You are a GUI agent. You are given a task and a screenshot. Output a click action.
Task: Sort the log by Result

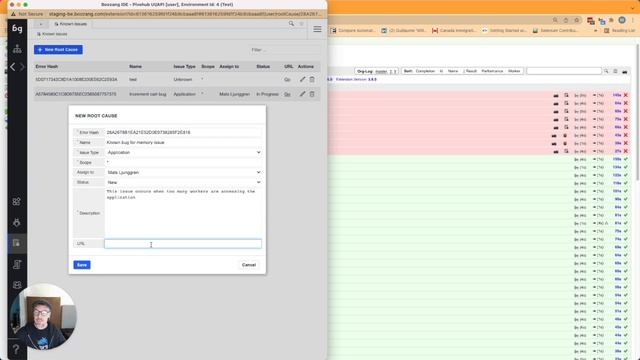pyautogui.click(x=471, y=71)
